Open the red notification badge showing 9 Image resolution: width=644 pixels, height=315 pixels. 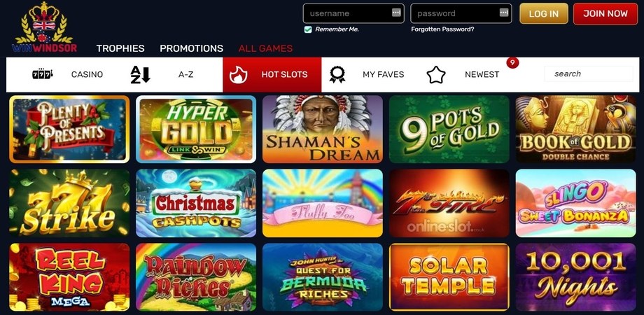[x=512, y=62]
